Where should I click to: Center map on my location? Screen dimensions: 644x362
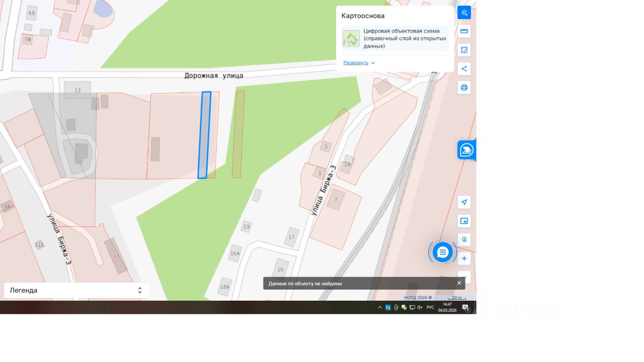tap(464, 202)
